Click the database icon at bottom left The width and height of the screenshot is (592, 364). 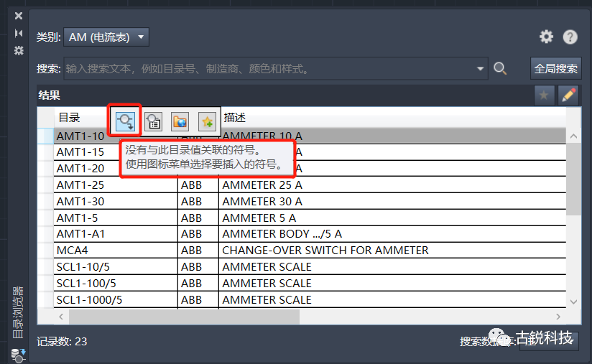click(18, 355)
